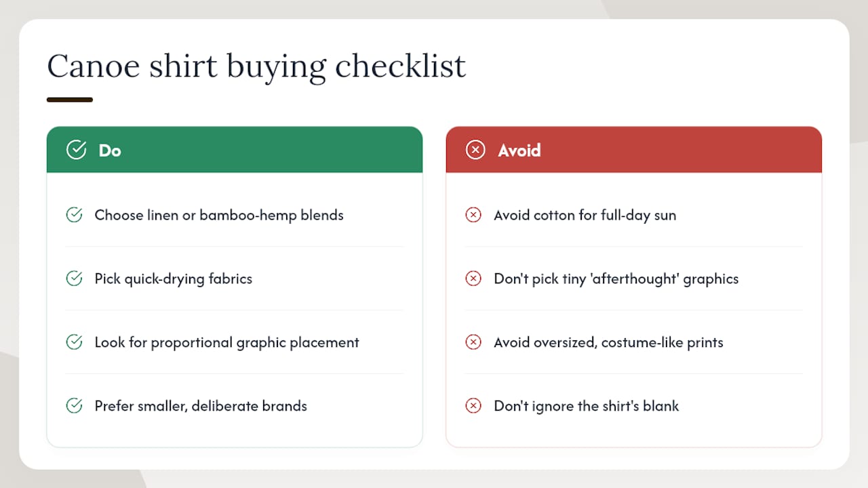Click check icon beside proportional graphic placement
This screenshot has width=868, height=488.
tap(74, 342)
